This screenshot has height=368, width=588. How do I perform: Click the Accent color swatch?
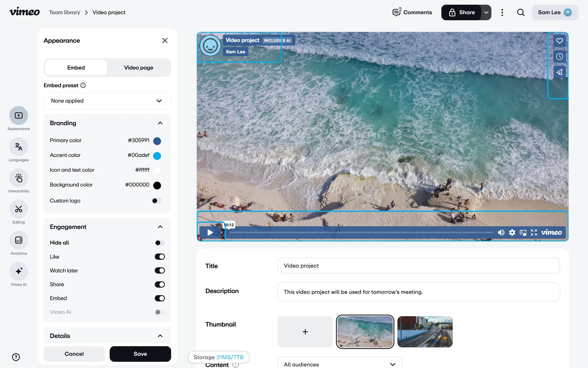pyautogui.click(x=157, y=156)
